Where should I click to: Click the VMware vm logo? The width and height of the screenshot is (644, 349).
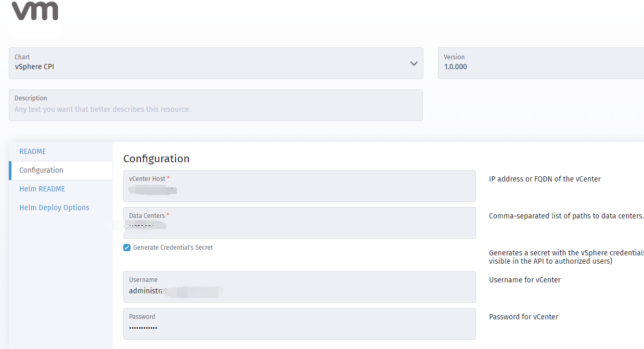35,11
